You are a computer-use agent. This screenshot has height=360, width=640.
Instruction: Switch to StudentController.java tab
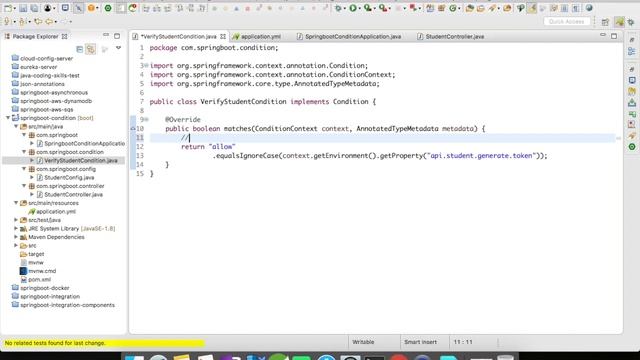[455, 36]
